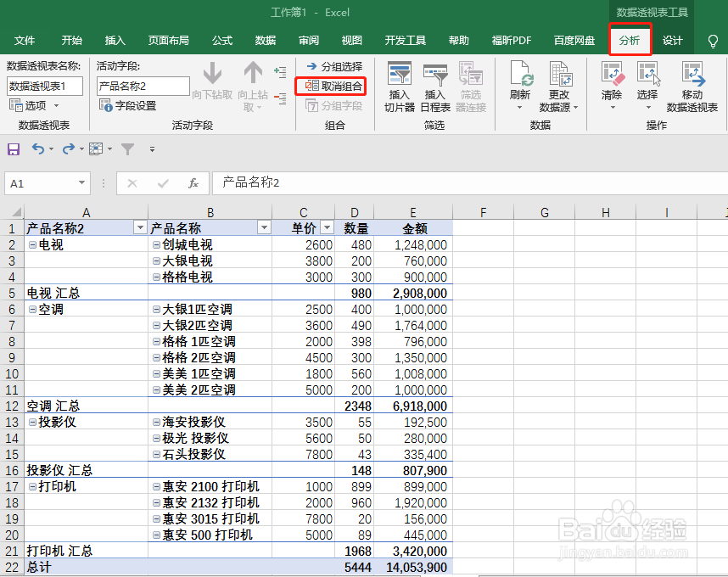Collapse the 打印机 group
The image size is (728, 577).
tap(32, 486)
